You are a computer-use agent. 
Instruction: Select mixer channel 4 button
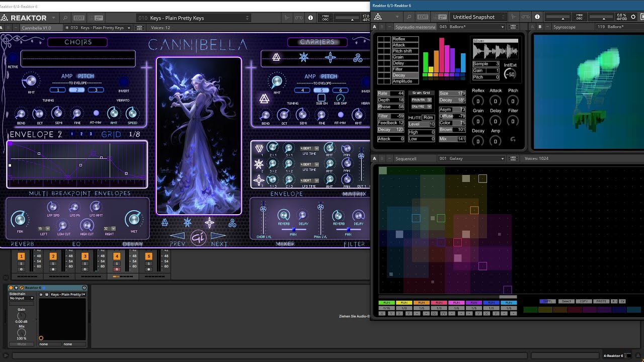coord(117,256)
